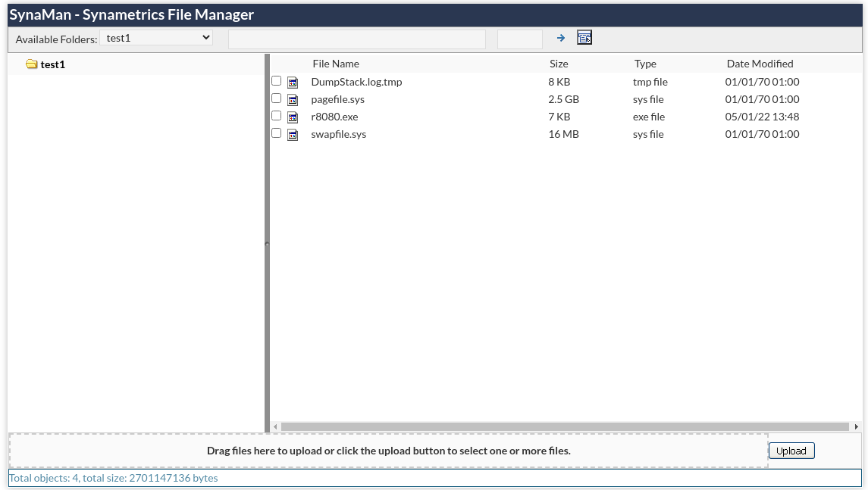
Task: Select the r8080.exe checkbox
Action: tap(276, 116)
